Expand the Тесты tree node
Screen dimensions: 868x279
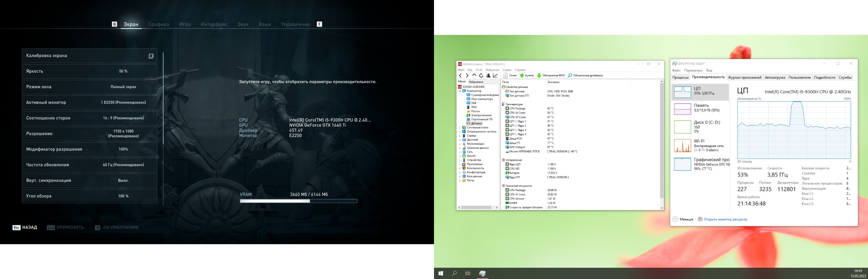[460, 181]
